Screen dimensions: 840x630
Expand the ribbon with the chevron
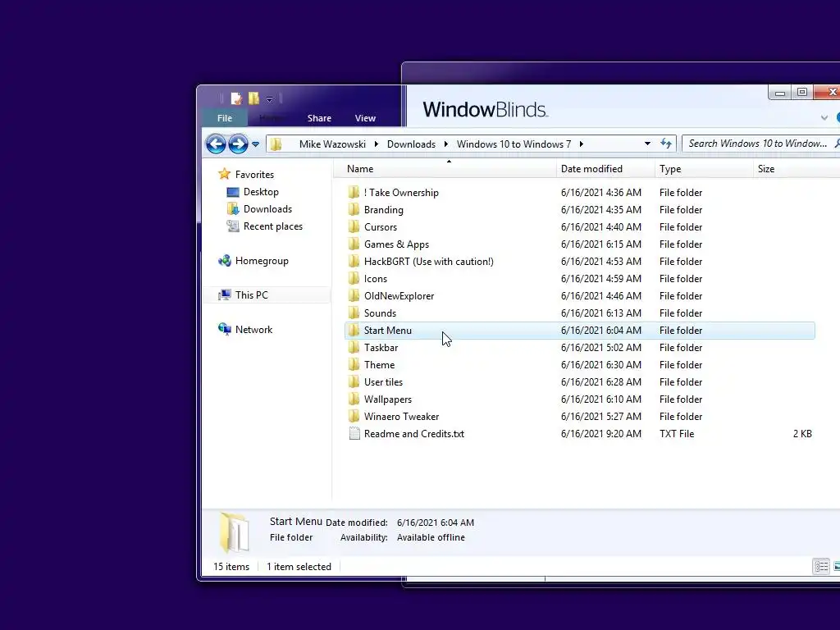824,118
